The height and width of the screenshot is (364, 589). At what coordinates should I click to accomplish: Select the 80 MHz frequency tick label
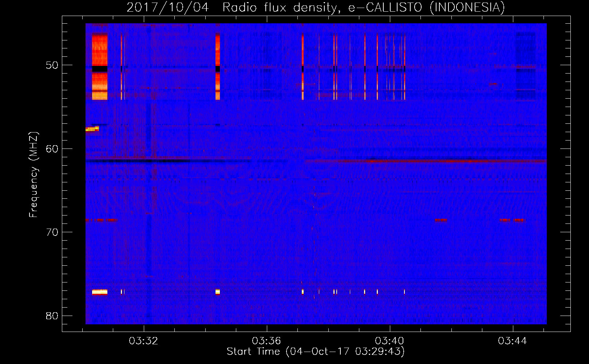pos(52,316)
